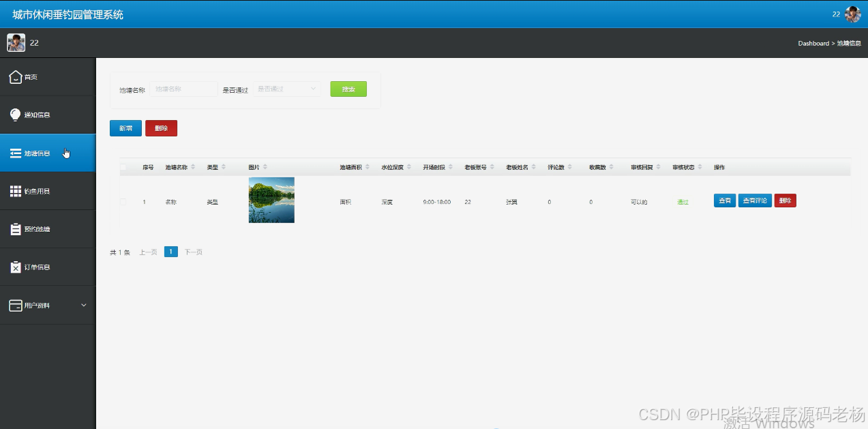Sort by 审核状态 column arrows
This screenshot has width=868, height=429.
click(x=700, y=167)
